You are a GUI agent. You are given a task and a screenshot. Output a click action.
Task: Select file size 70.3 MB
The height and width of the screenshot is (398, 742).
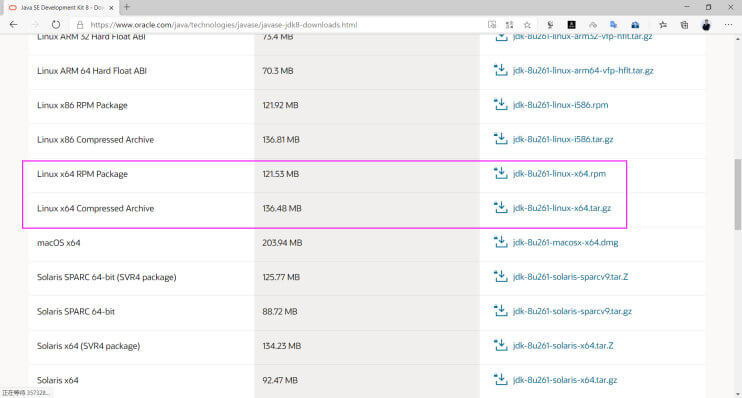pyautogui.click(x=278, y=71)
